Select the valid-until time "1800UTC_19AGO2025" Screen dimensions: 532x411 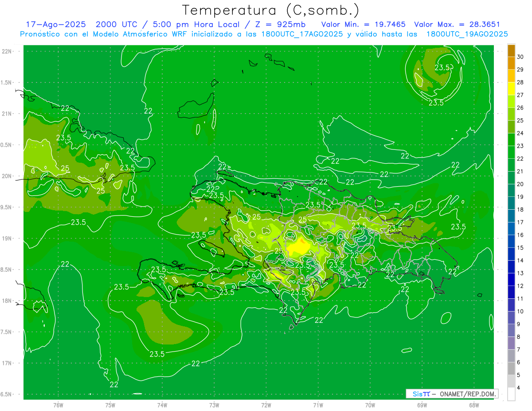click(467, 34)
